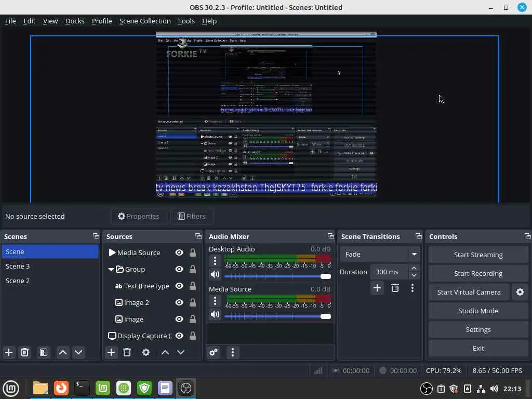Toggle Group source visibility eye
The image size is (532, 399).
coord(179,270)
